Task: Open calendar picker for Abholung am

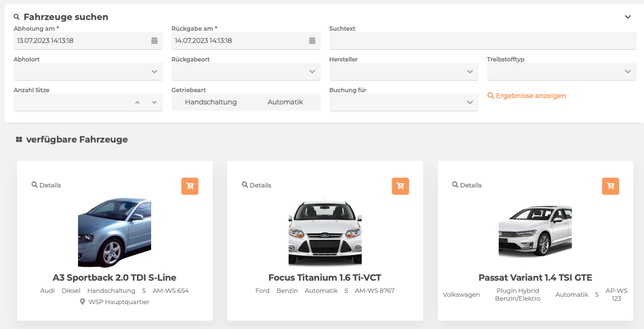Action: coord(155,41)
